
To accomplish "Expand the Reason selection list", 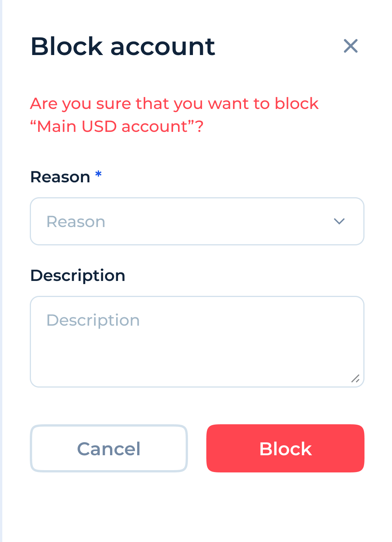I will tap(197, 221).
